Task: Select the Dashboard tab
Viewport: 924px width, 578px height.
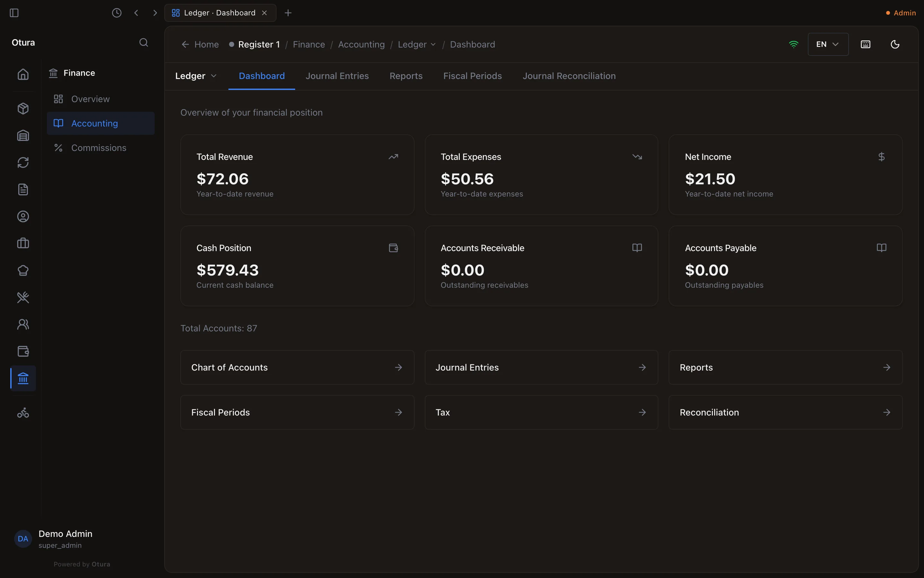Action: click(x=261, y=76)
